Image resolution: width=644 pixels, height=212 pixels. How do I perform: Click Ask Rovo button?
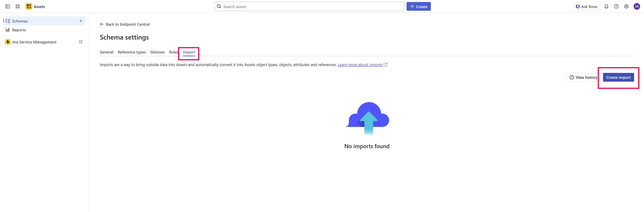(587, 7)
